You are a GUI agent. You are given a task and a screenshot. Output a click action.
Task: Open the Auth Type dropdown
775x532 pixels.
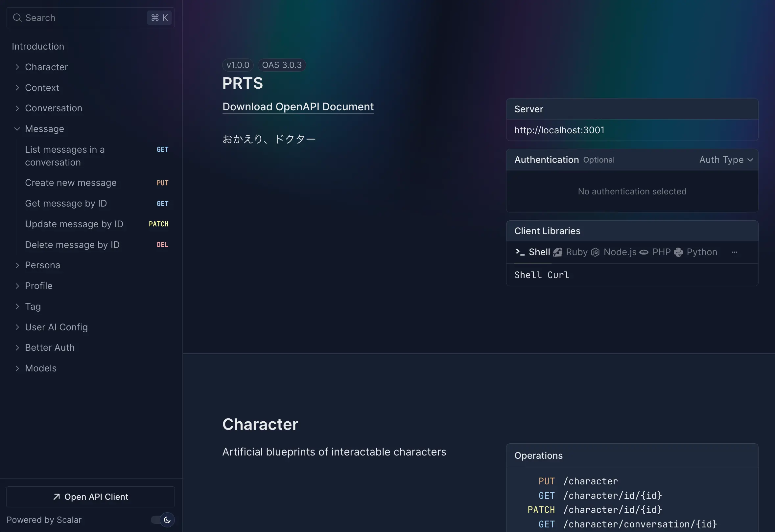(726, 160)
